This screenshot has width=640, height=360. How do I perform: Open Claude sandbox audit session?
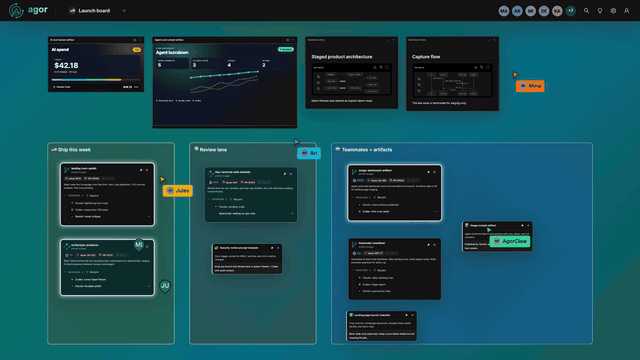(x=231, y=207)
